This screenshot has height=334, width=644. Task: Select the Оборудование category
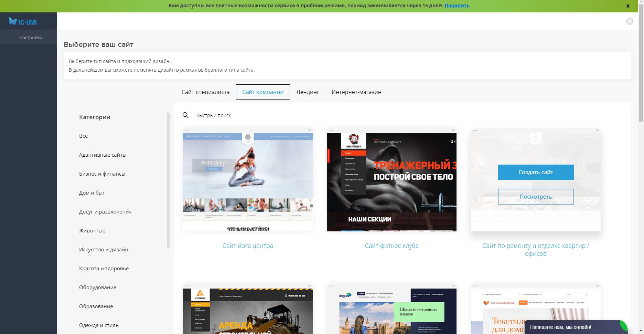pyautogui.click(x=98, y=287)
